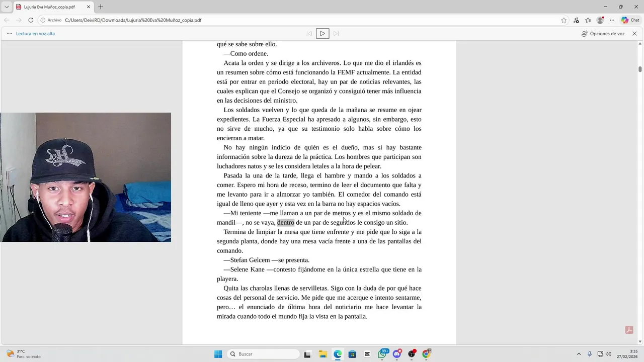The image size is (644, 362).
Task: Open Discord from the taskbar
Action: [397, 354]
